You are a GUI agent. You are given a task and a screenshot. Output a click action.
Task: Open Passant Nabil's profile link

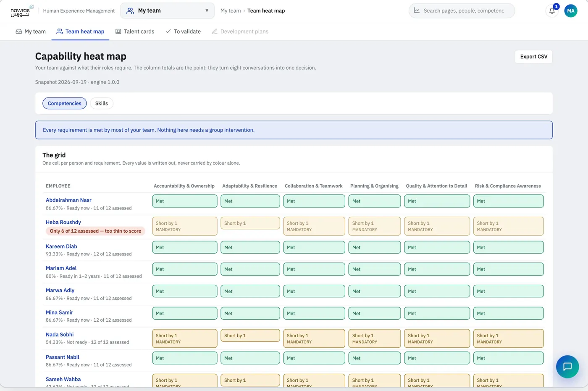[x=63, y=357]
